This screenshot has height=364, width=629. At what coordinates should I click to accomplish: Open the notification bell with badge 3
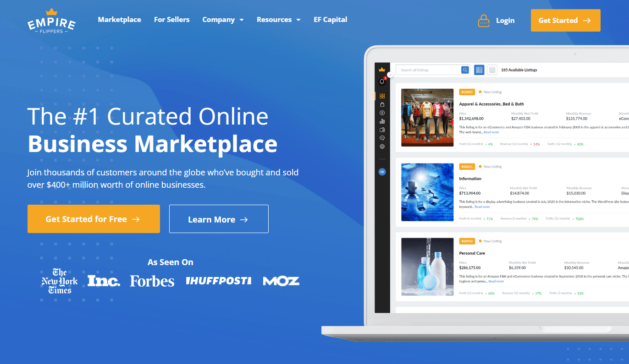click(382, 81)
